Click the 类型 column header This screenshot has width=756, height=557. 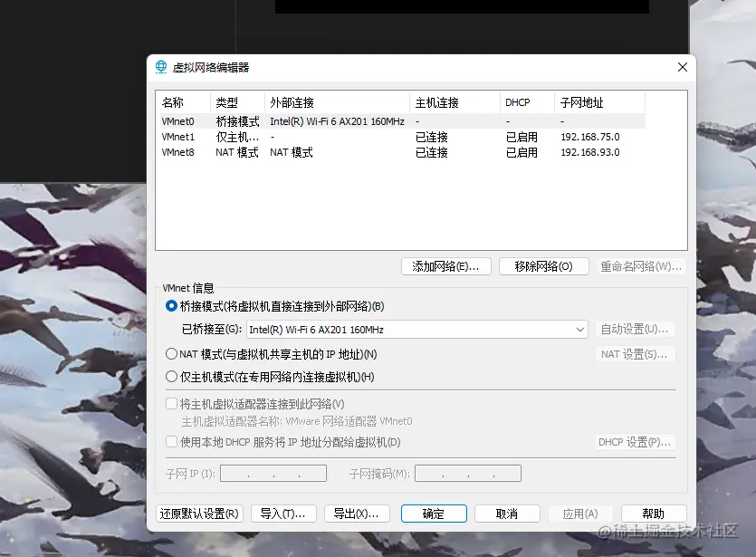[237, 102]
